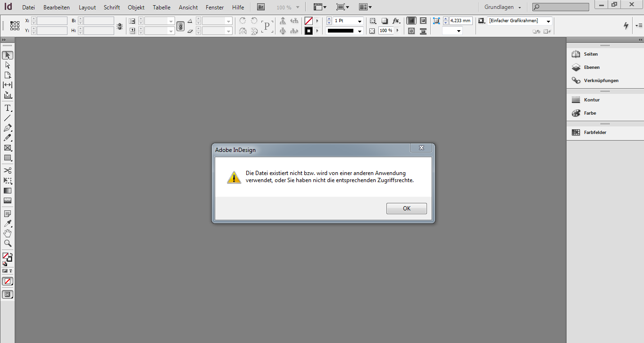Open the Fenster menu
Viewport: 644px width, 343px height.
click(x=215, y=8)
